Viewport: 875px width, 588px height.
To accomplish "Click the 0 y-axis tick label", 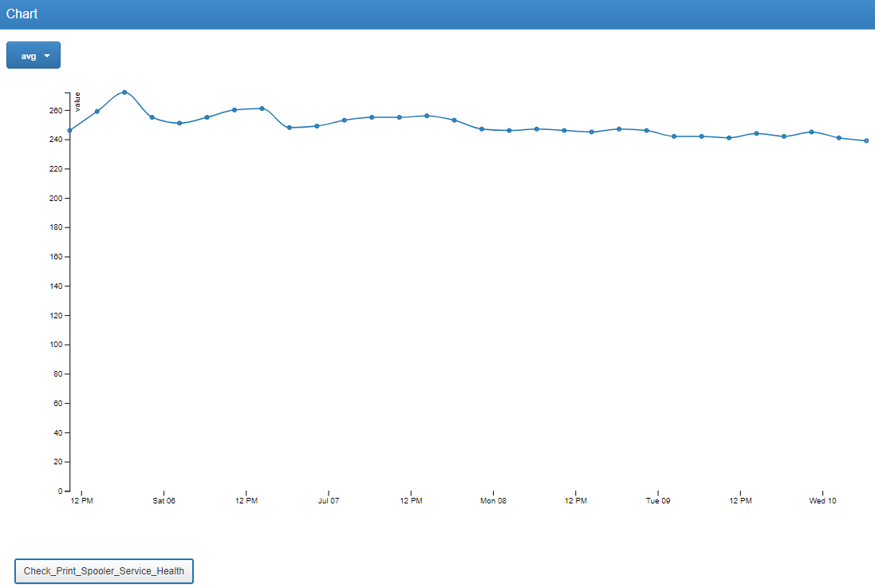I will tap(61, 491).
